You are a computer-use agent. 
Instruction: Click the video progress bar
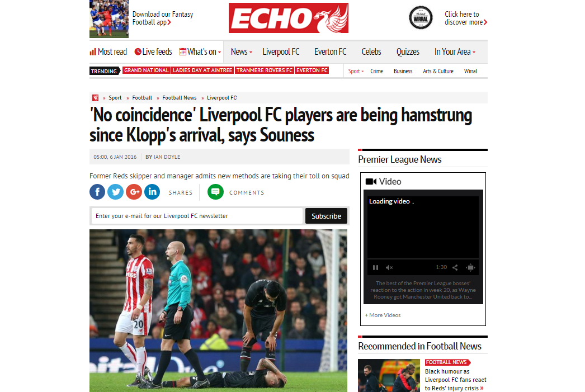[423, 259]
